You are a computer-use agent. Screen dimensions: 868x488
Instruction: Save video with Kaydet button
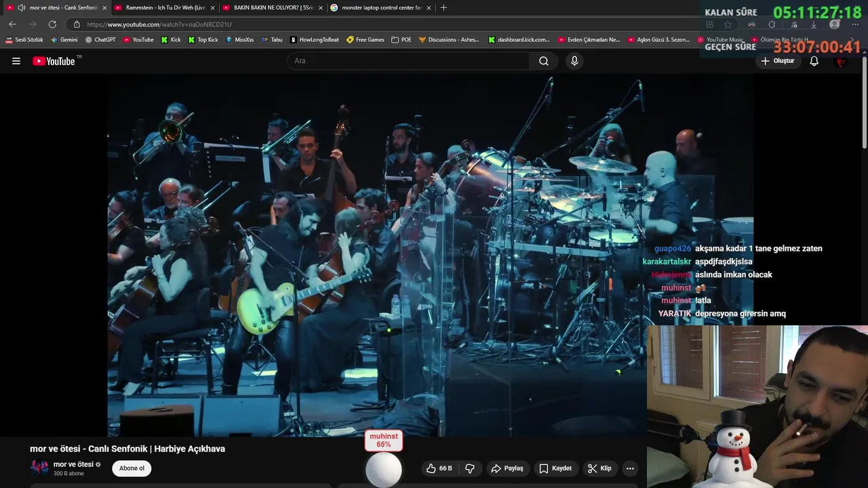point(555,468)
